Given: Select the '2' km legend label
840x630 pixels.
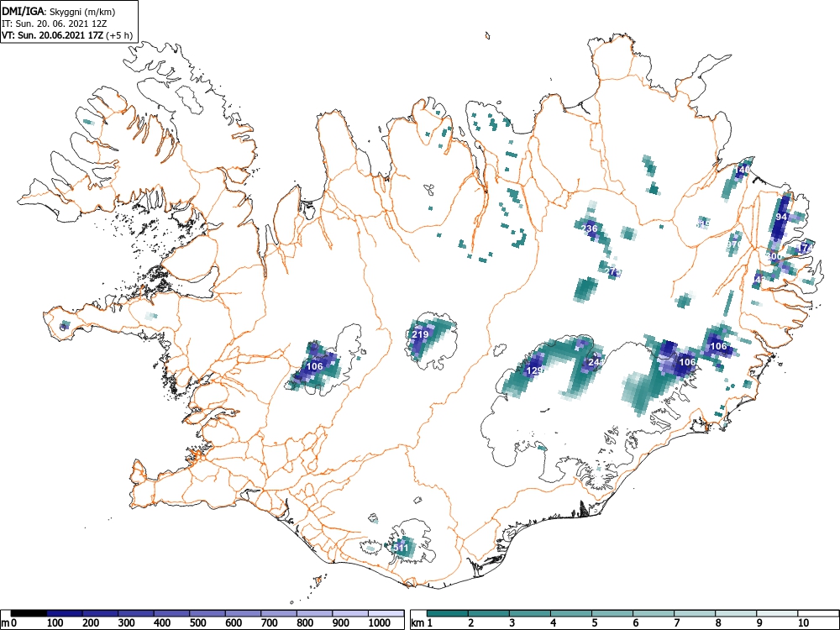Looking at the screenshot, I should pyautogui.click(x=471, y=623).
